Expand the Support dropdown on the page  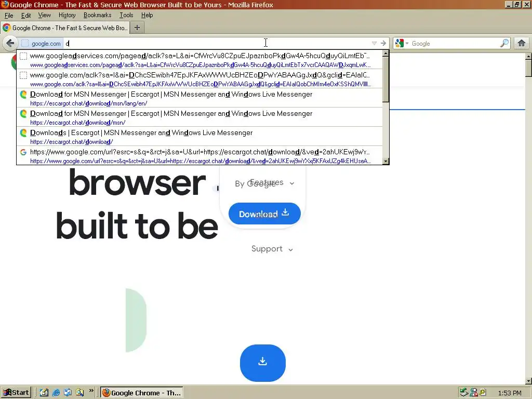click(x=272, y=249)
